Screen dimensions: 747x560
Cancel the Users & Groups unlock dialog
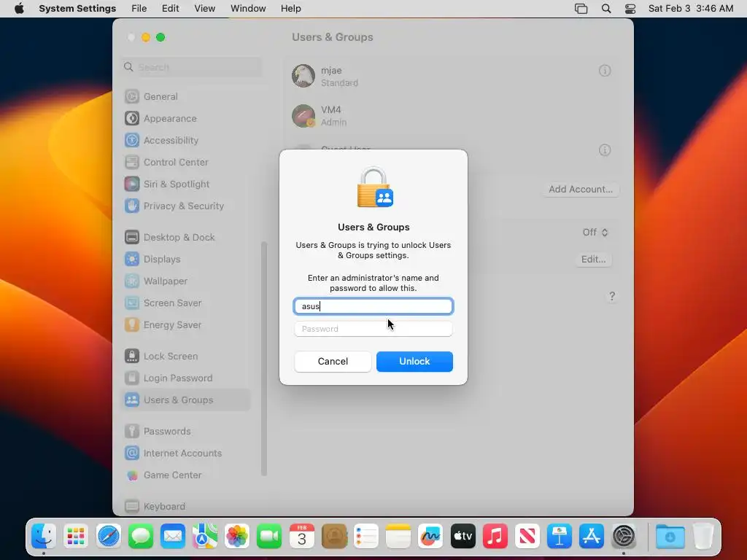point(333,362)
